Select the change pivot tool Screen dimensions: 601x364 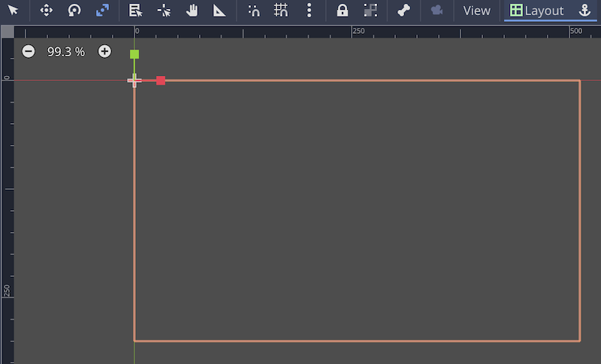(164, 11)
